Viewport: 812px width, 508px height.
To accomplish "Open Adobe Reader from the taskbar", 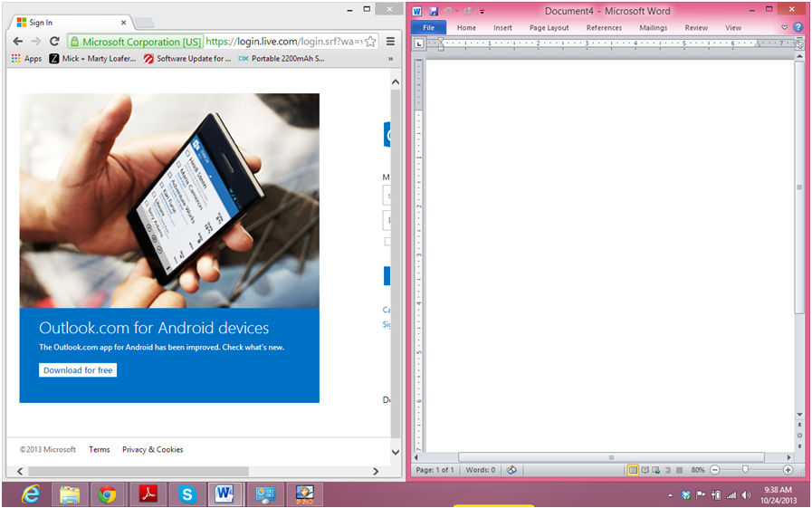I will tap(148, 494).
